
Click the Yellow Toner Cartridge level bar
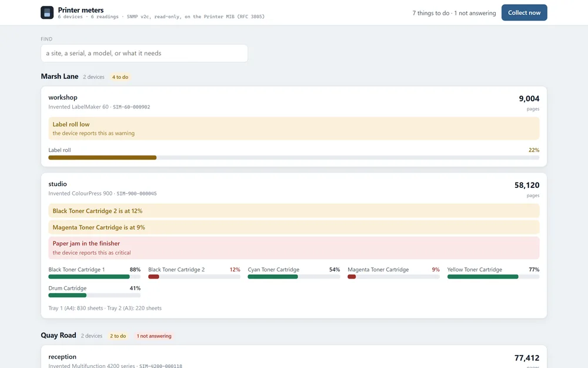[x=493, y=277]
